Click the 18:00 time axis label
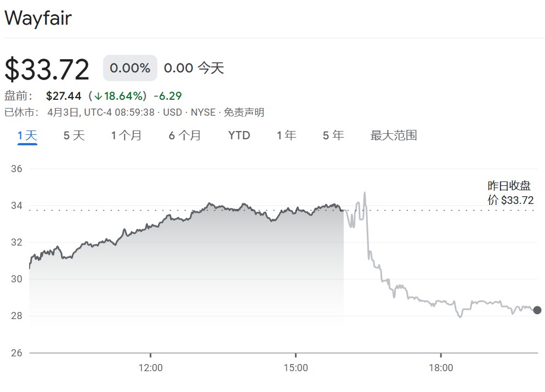 441,368
